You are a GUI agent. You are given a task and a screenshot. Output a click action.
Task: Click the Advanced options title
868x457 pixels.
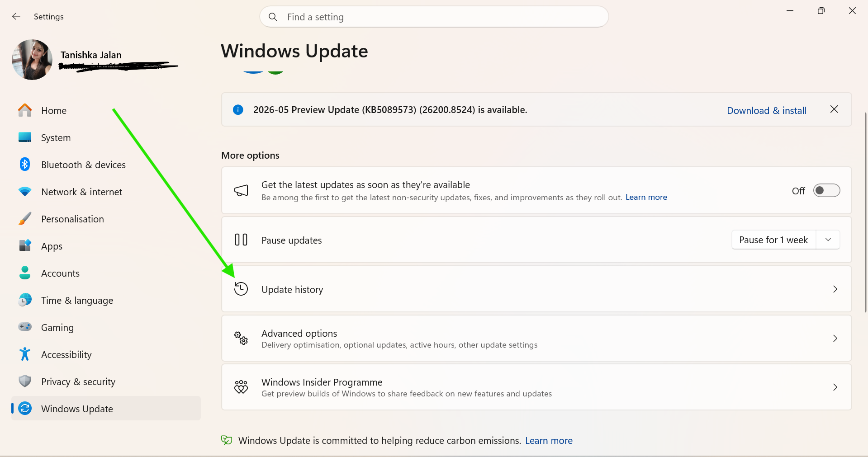point(299,333)
